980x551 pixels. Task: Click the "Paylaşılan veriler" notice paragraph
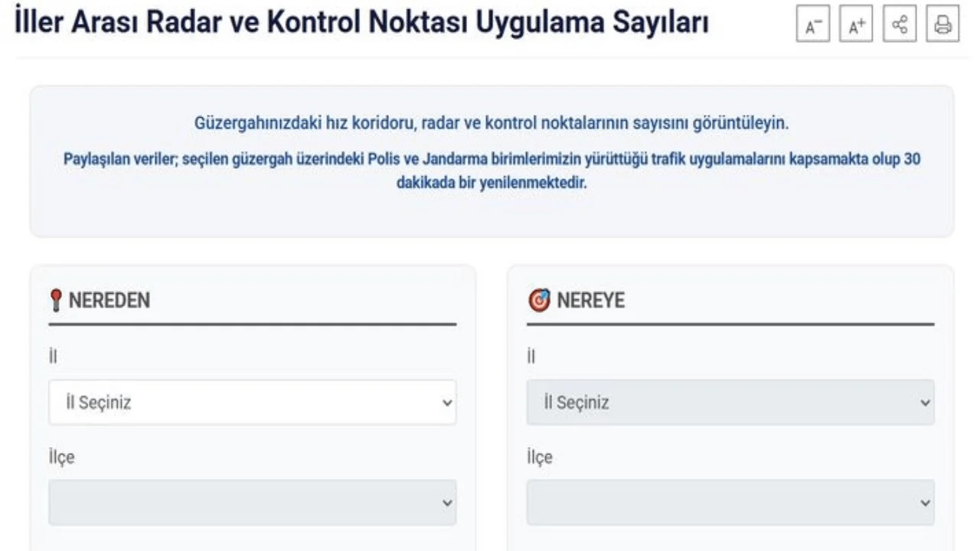492,171
